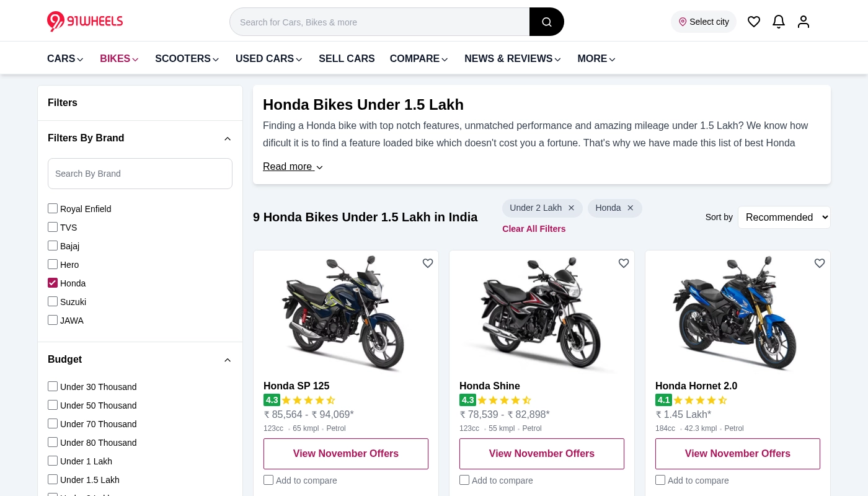Favorite the Honda Hornet 2.0 with heart icon

coord(820,263)
